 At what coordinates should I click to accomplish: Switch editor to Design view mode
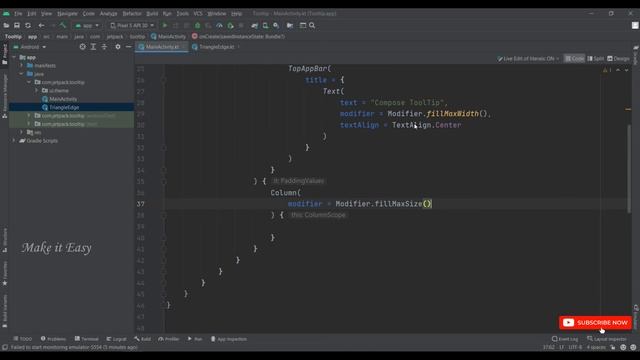(x=618, y=58)
